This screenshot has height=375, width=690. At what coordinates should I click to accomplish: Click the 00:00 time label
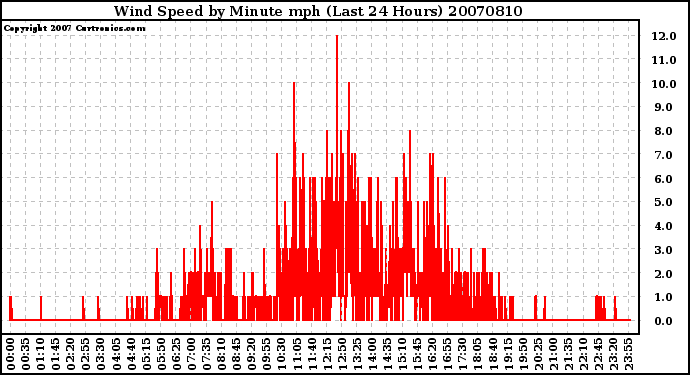click(11, 354)
